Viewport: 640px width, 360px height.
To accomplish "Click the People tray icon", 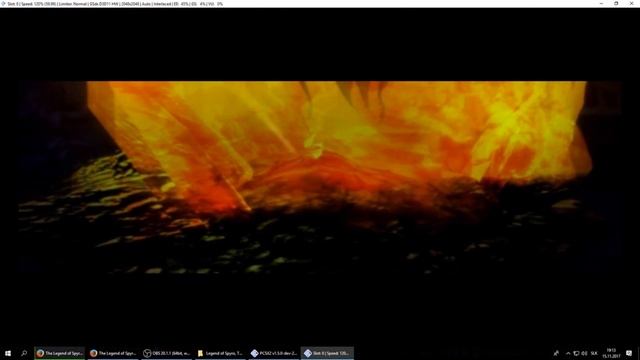I will tap(556, 353).
